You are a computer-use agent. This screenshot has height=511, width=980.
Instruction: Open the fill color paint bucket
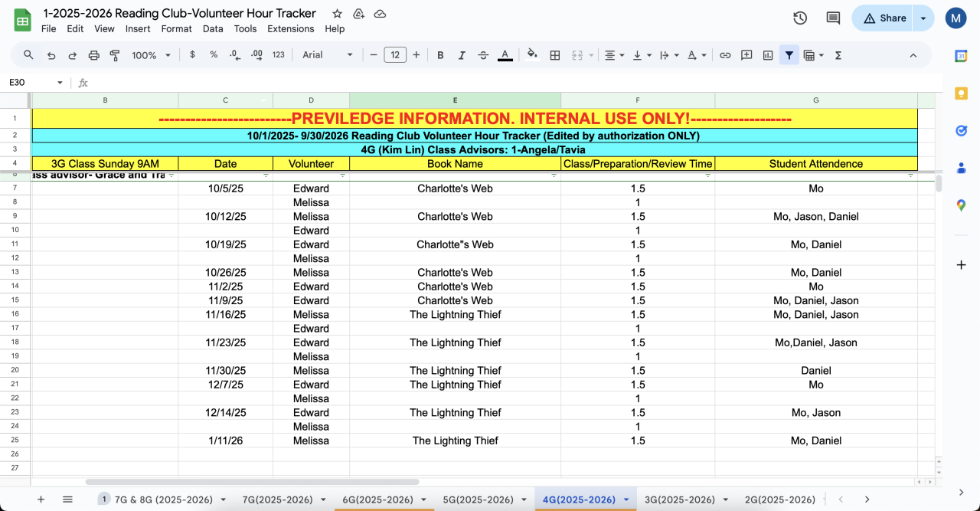tap(532, 55)
